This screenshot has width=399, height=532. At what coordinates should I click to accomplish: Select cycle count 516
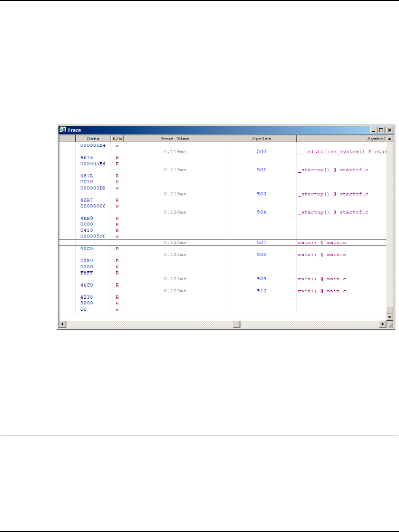[x=262, y=291]
